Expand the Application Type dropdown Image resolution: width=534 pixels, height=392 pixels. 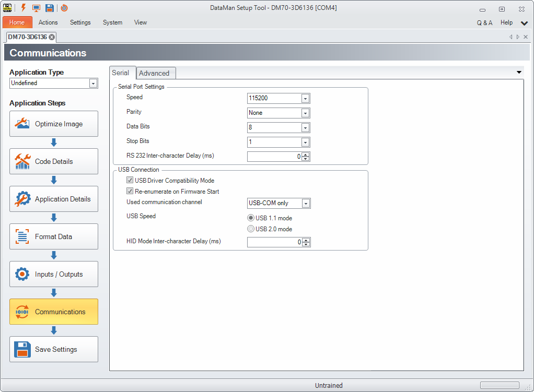(x=93, y=83)
